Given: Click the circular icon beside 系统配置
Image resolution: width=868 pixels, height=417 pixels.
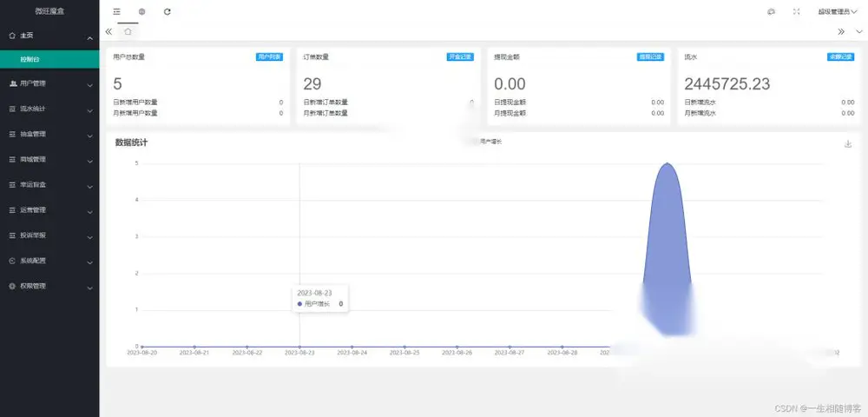Looking at the screenshot, I should click(13, 261).
